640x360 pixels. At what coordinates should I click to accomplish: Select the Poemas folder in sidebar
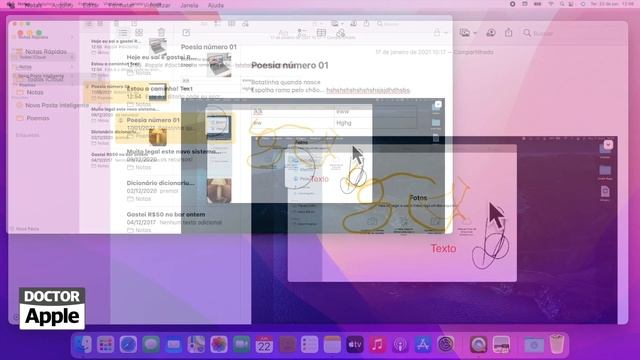(x=33, y=118)
